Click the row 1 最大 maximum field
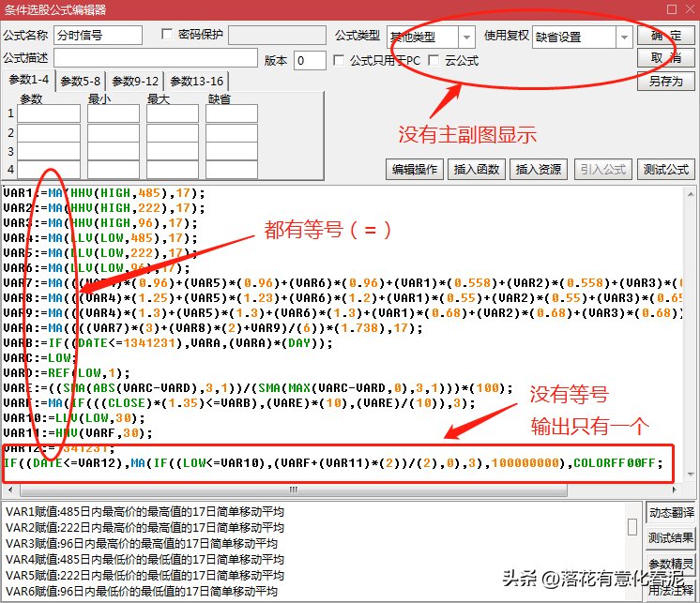 pos(173,113)
